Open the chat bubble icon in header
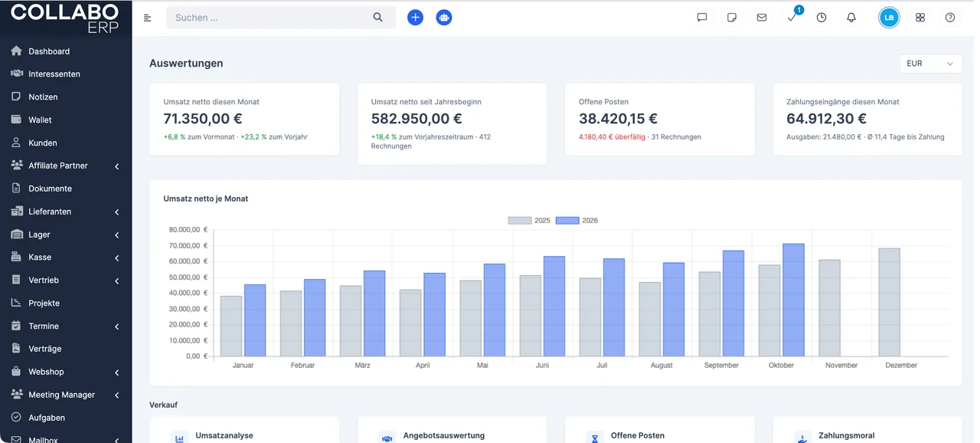This screenshot has width=980, height=443. [701, 18]
